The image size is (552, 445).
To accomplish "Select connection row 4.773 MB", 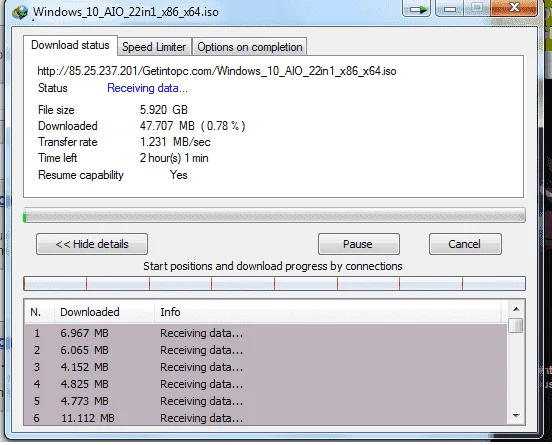I will coord(266,401).
